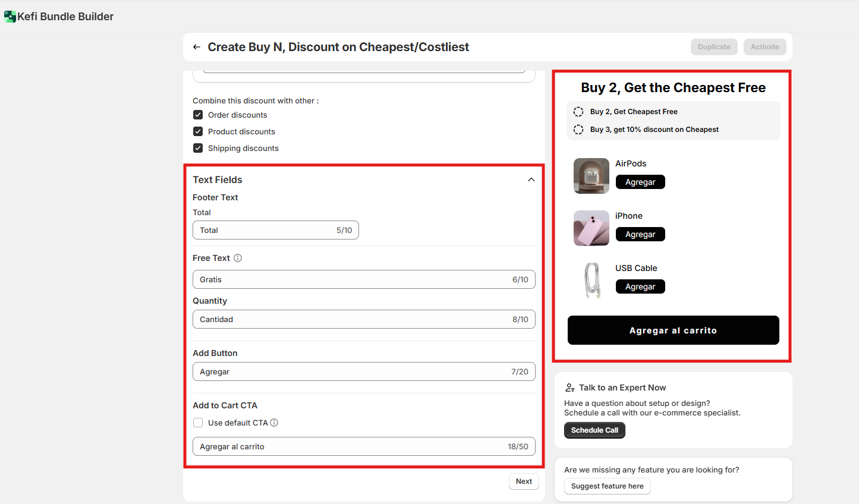Viewport: 859px width, 504px height.
Task: Click the USB Cable product image
Action: tap(591, 280)
